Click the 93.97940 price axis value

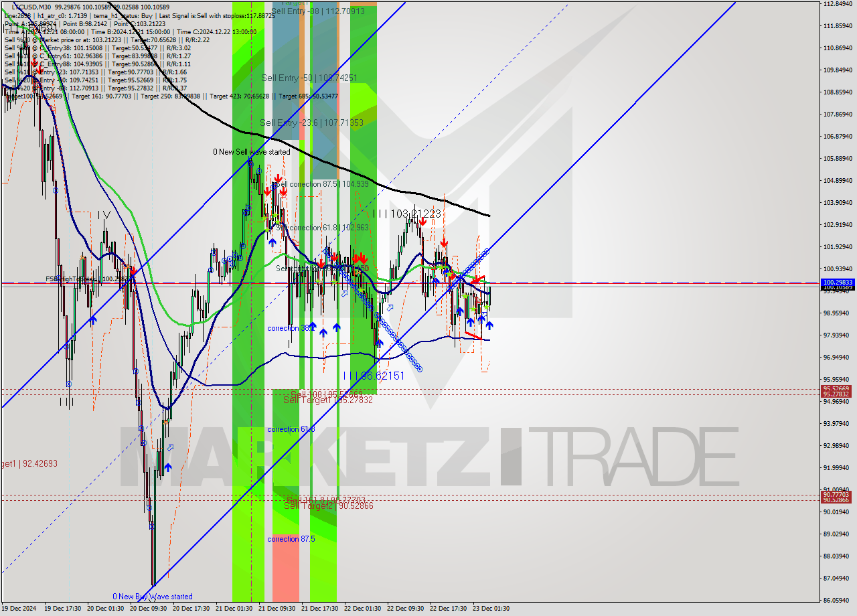(838, 423)
